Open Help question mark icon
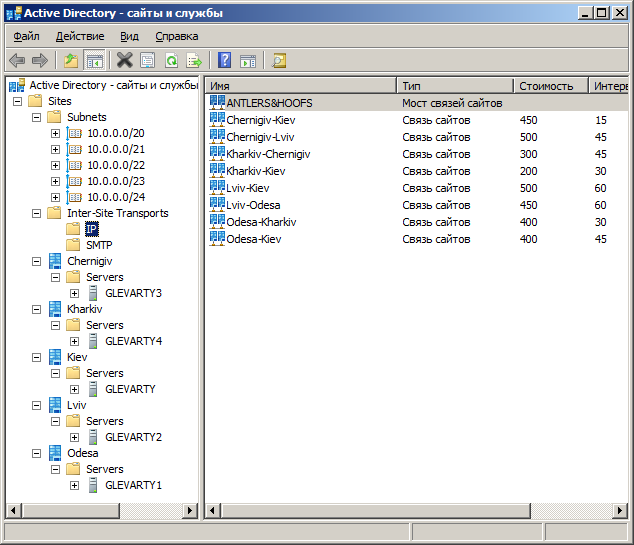 tap(225, 60)
